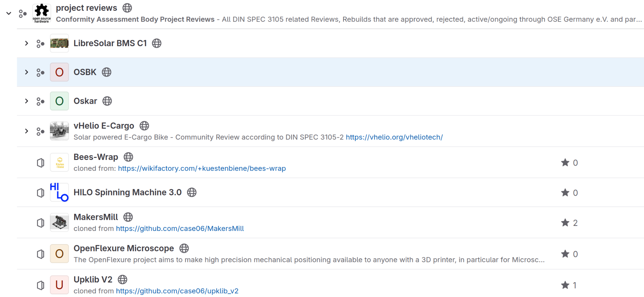Click the public globe icon beside OSBK
Screen dimensions: 644x297
[x=106, y=72]
